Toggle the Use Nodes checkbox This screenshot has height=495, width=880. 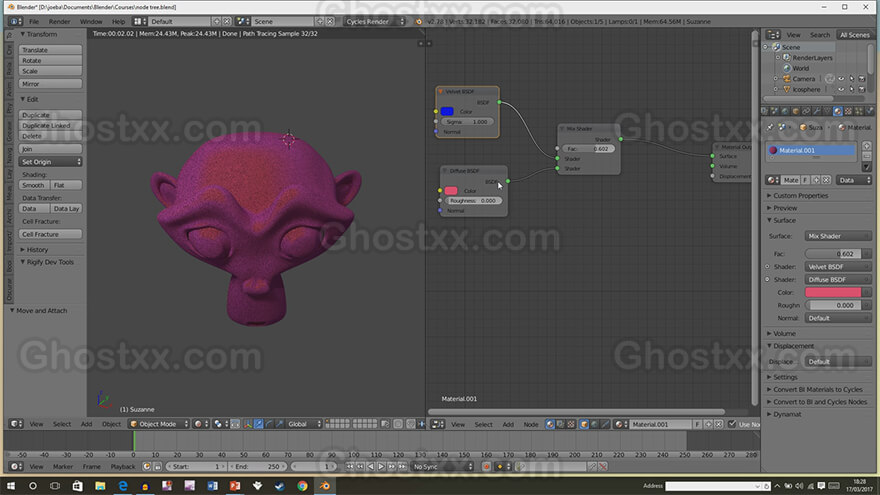click(x=732, y=424)
